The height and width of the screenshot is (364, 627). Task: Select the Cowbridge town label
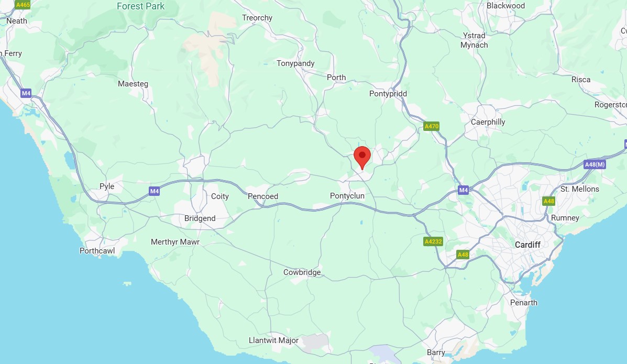[302, 272]
